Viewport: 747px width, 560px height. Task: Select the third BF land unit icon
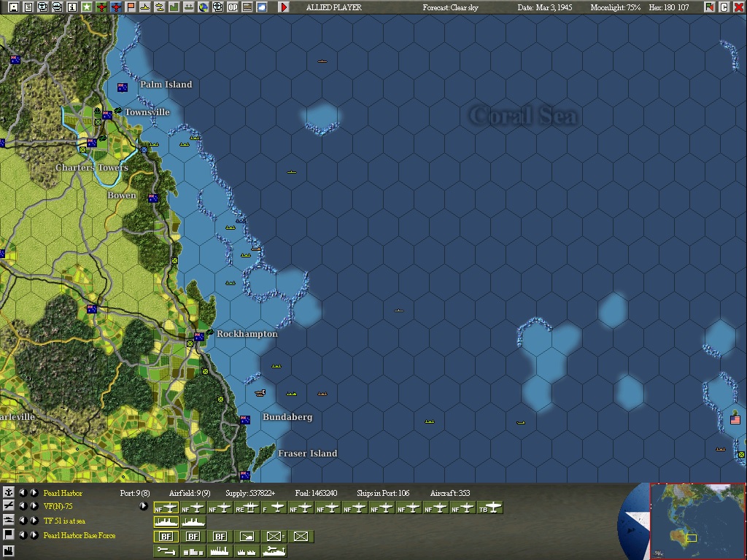coord(220,537)
